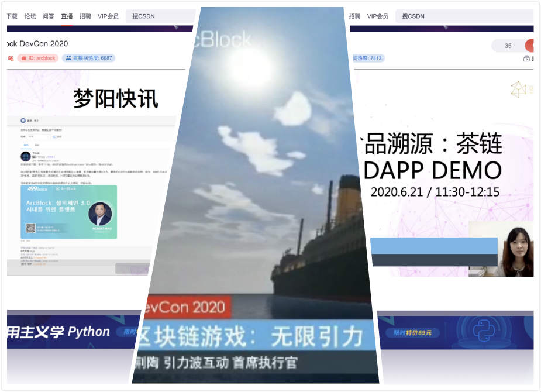The height and width of the screenshot is (392, 541).
Task: Click the 热度 7413 badge on the right
Action: (367, 58)
